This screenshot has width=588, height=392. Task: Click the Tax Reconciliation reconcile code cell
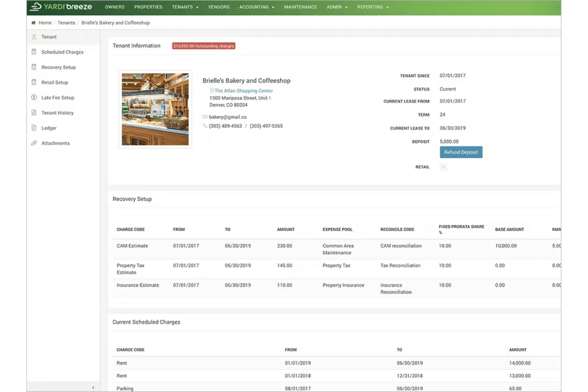pyautogui.click(x=400, y=266)
